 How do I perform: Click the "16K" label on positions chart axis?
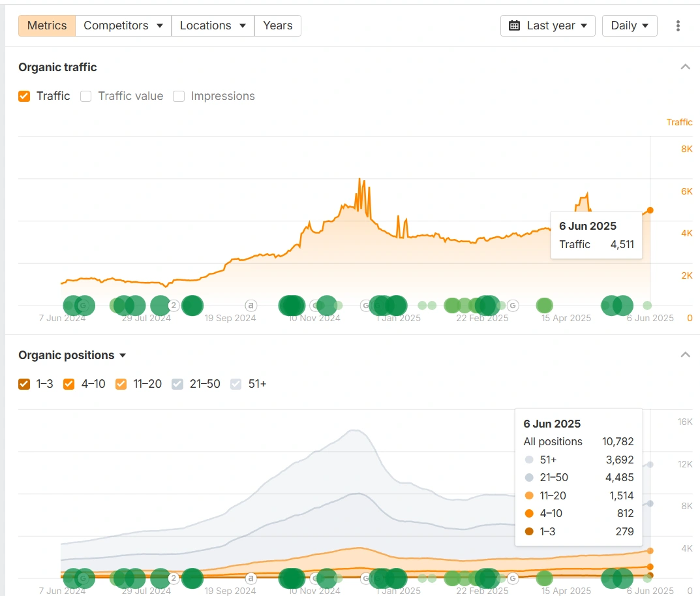pyautogui.click(x=685, y=422)
